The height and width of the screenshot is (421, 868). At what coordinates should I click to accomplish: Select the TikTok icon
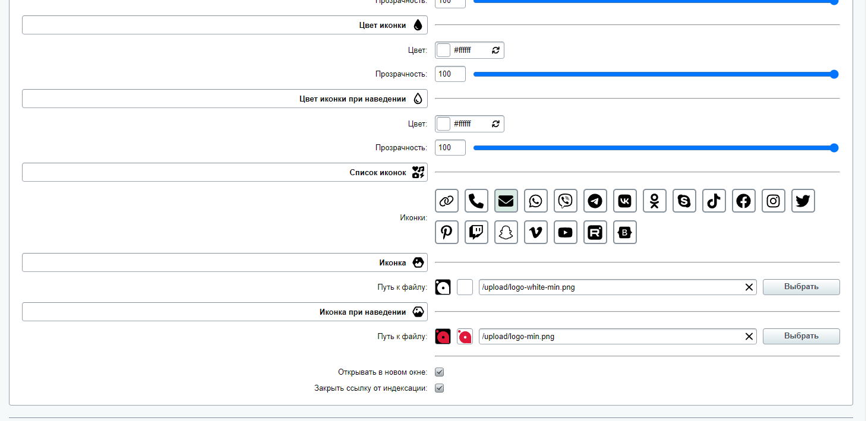[714, 201]
